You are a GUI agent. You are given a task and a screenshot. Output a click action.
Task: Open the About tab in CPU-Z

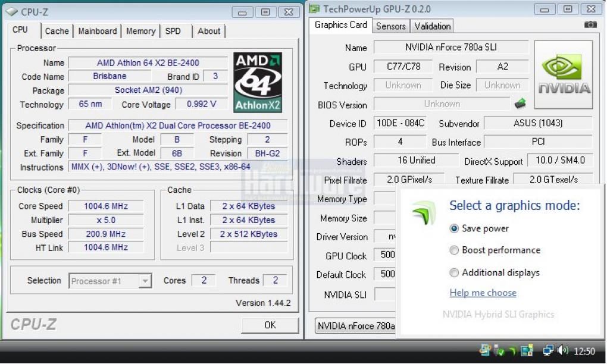(209, 31)
